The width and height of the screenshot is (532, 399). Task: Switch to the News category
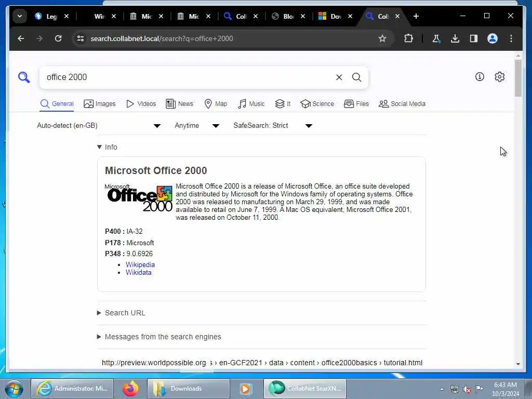[x=179, y=104]
